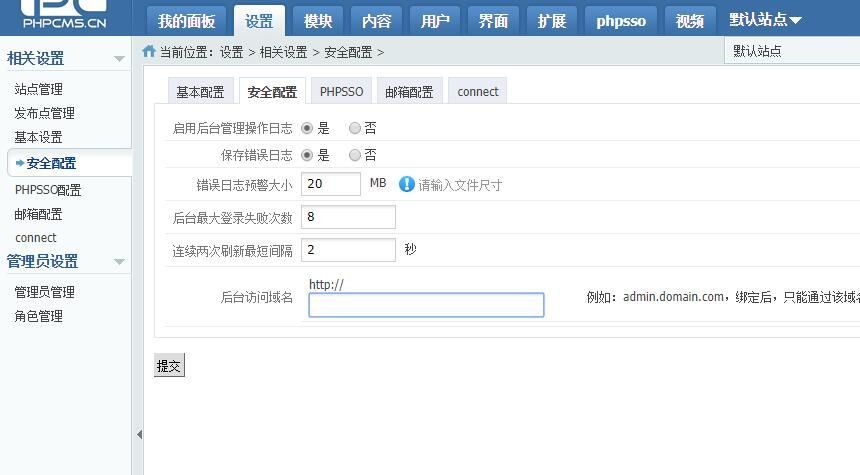
Task: Open 角色管理 in the sidebar
Action: 38,316
